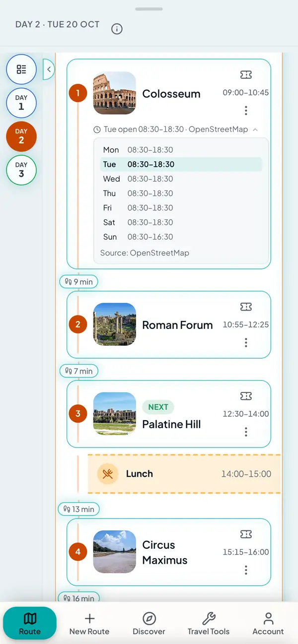Select the Mon 08:30–18:30 row

click(181, 150)
